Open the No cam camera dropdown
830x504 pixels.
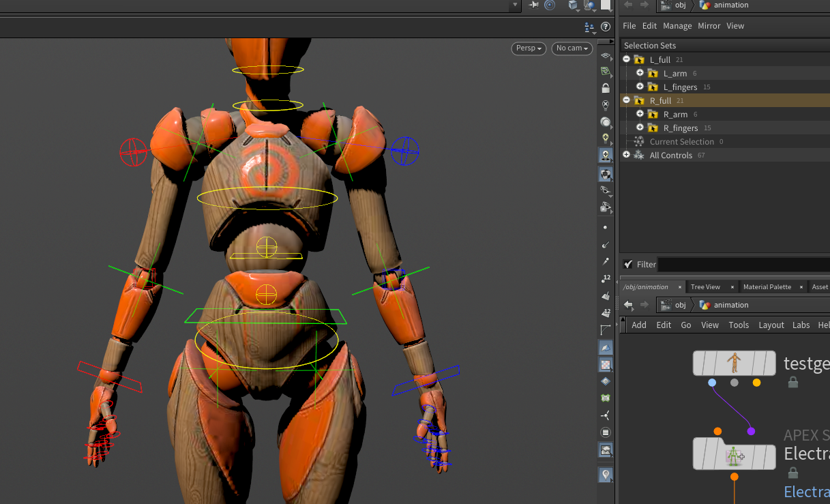(x=572, y=48)
